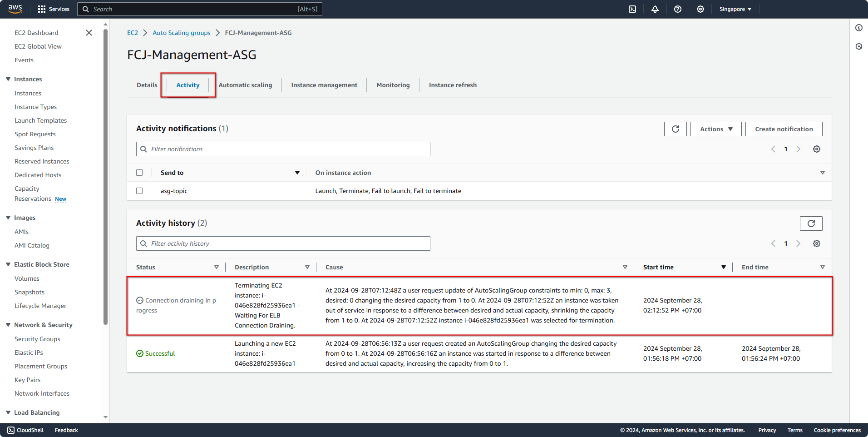868x437 pixels.
Task: Open the help question mark icon
Action: click(678, 9)
